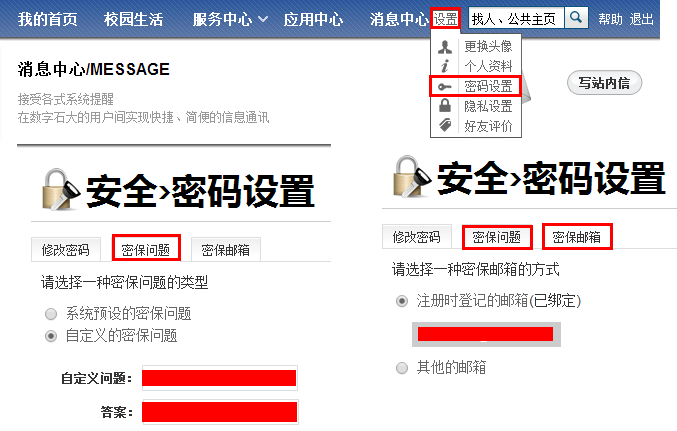Open the 设置 menu in the top bar
This screenshot has width=677, height=431.
click(x=445, y=19)
